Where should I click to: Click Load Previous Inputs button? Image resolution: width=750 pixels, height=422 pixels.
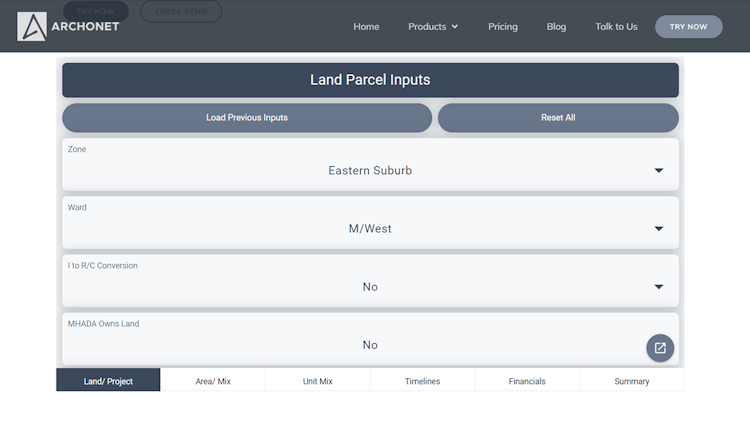tap(247, 118)
